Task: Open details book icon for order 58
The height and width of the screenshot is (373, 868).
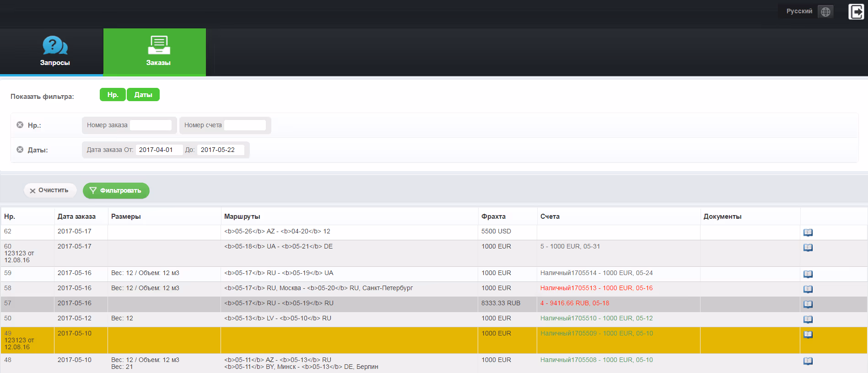Action: click(808, 289)
